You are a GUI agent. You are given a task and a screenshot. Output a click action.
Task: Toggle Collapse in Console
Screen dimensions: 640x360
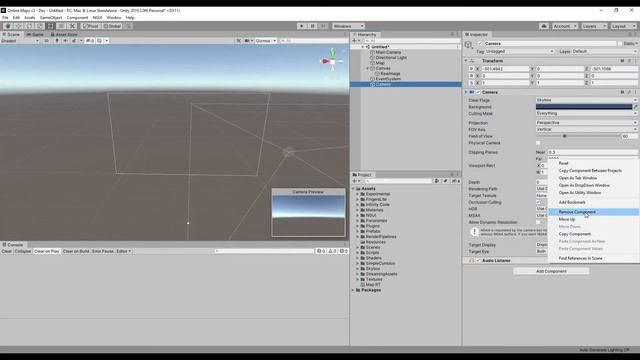(23, 251)
